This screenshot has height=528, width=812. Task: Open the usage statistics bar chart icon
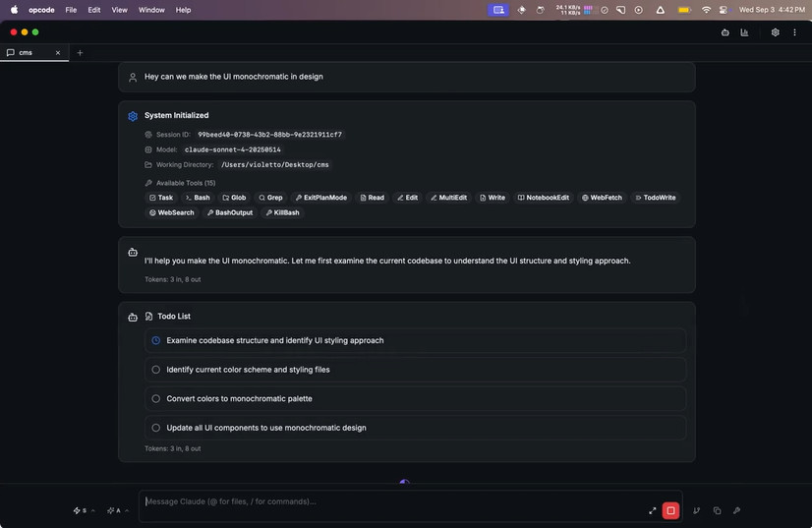(x=744, y=32)
